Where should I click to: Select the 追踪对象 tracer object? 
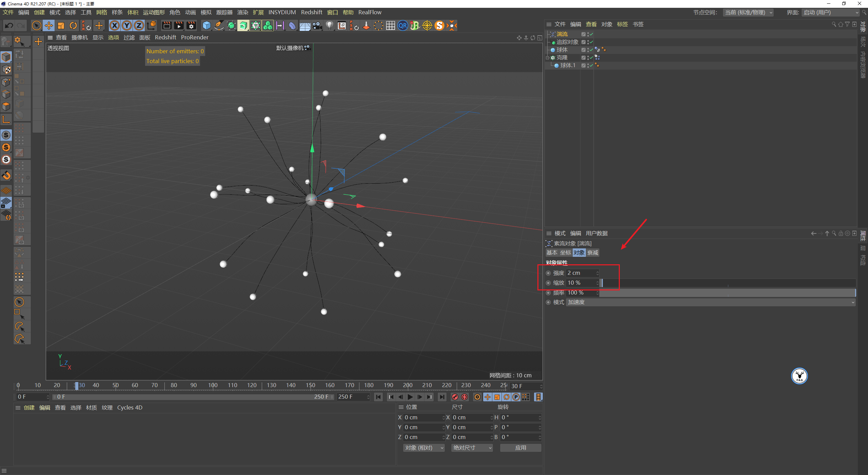pos(567,42)
